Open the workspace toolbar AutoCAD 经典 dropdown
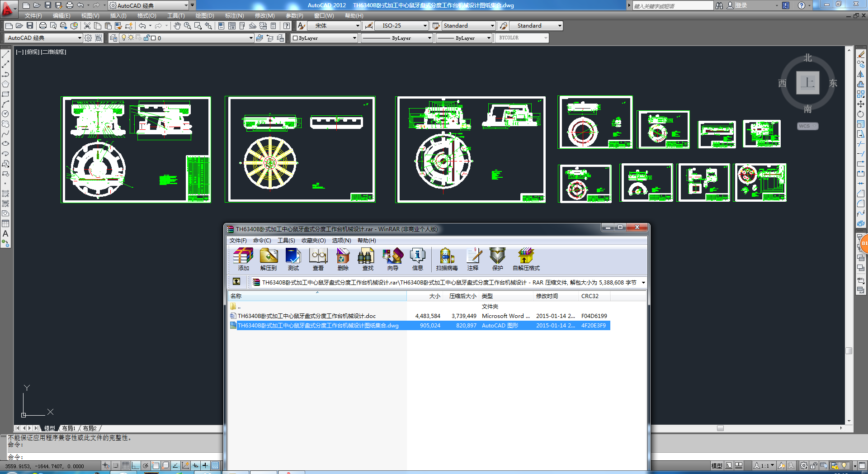Screen dimensions: 868x474 (x=44, y=38)
